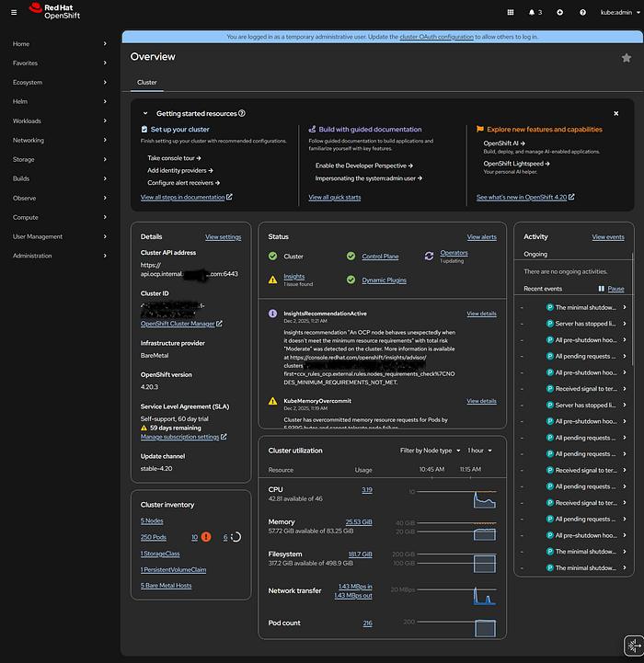
Task: Click the View alerts link
Action: click(481, 237)
